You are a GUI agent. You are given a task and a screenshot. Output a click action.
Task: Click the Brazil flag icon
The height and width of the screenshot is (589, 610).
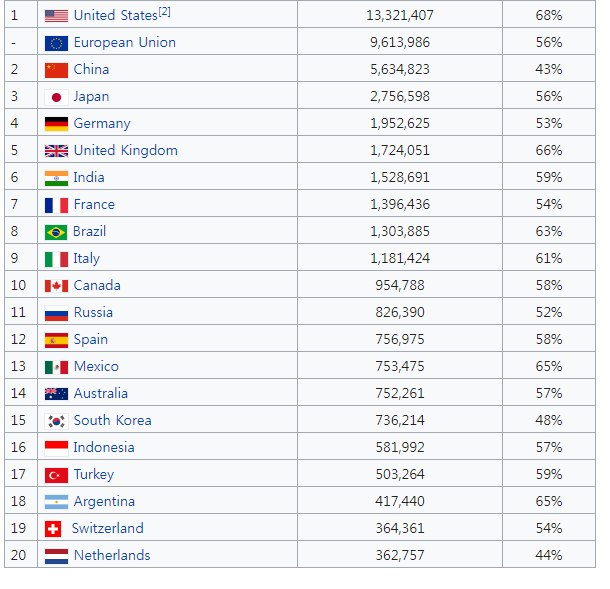point(56,232)
